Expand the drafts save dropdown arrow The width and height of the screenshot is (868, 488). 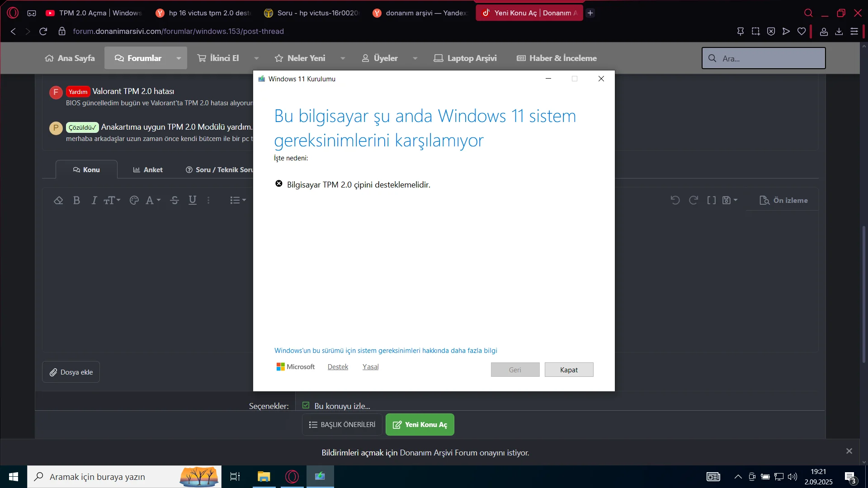click(x=736, y=200)
